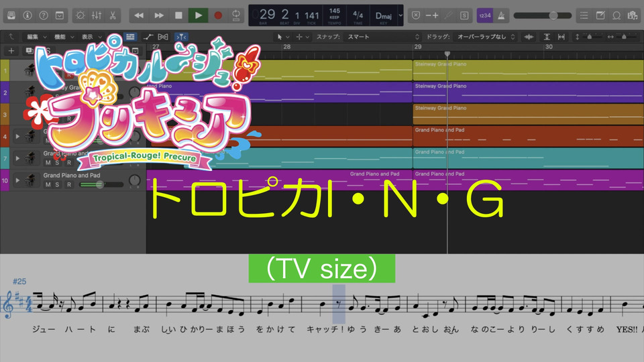Open the Media Browser icon
The image size is (644, 362).
pos(633,15)
